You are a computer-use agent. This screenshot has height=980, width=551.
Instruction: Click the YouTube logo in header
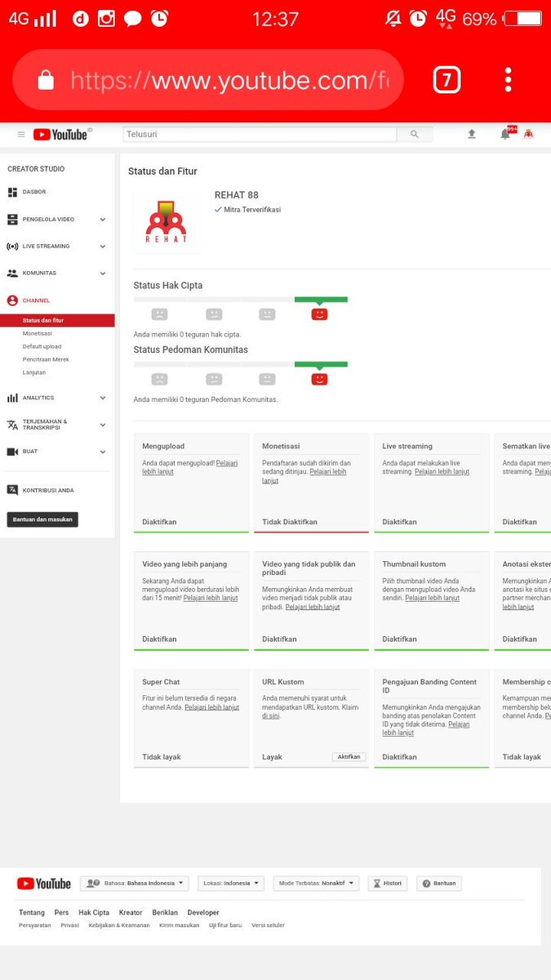[x=62, y=135]
